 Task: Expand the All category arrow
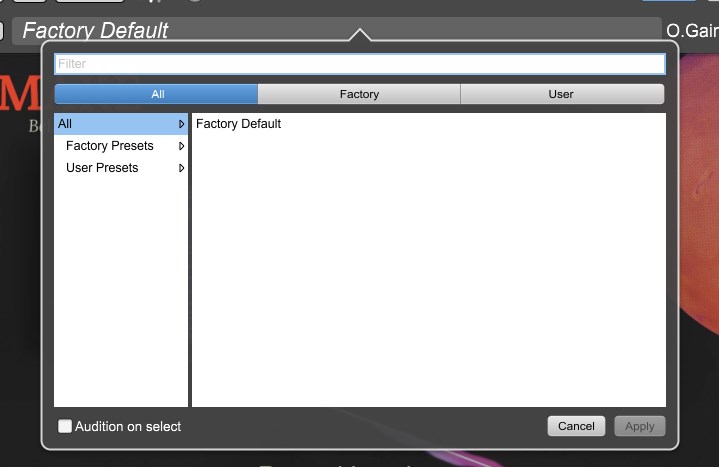click(x=182, y=124)
